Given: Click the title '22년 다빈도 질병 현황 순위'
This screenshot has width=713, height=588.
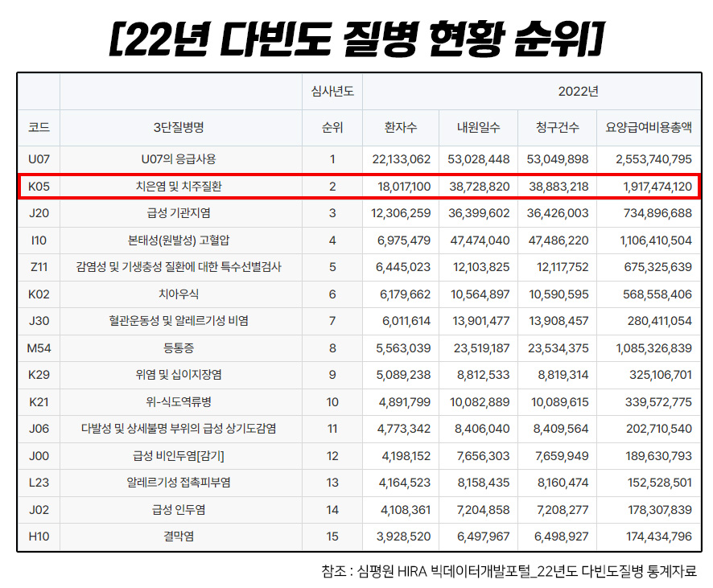Looking at the screenshot, I should click(357, 38).
